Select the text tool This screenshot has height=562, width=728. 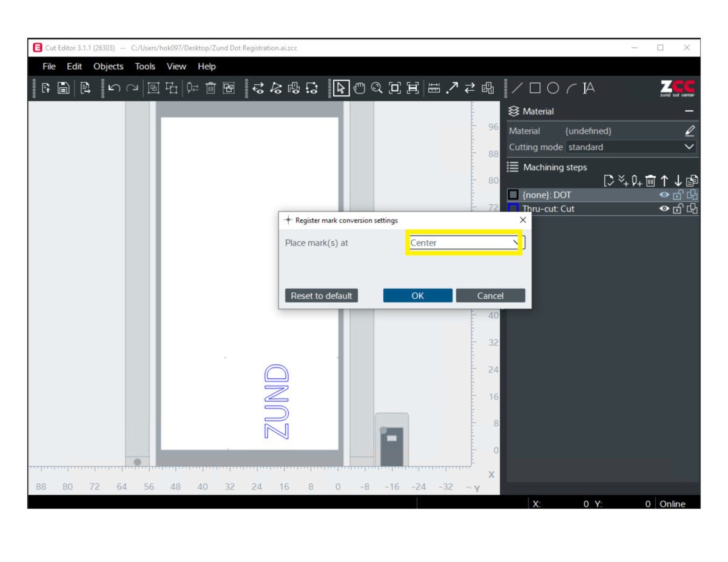click(x=588, y=89)
